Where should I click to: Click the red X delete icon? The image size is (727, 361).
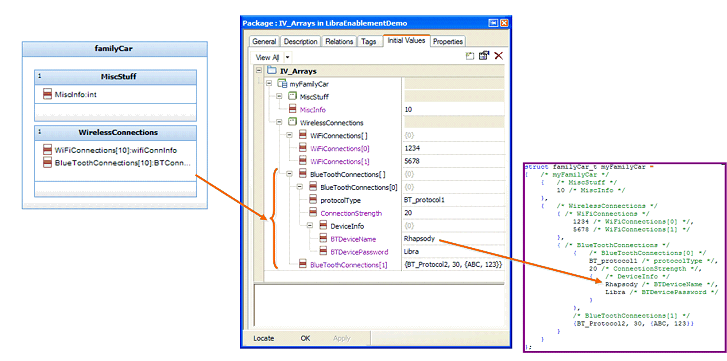498,56
